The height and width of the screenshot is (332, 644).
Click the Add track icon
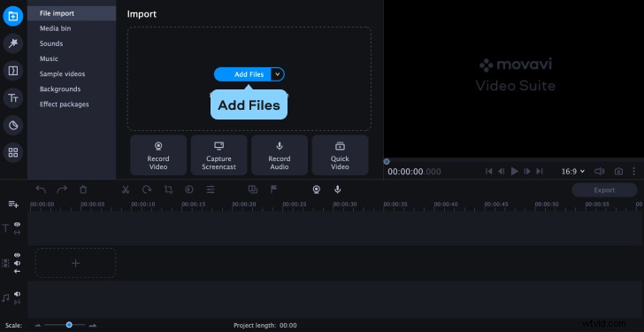pyautogui.click(x=13, y=205)
